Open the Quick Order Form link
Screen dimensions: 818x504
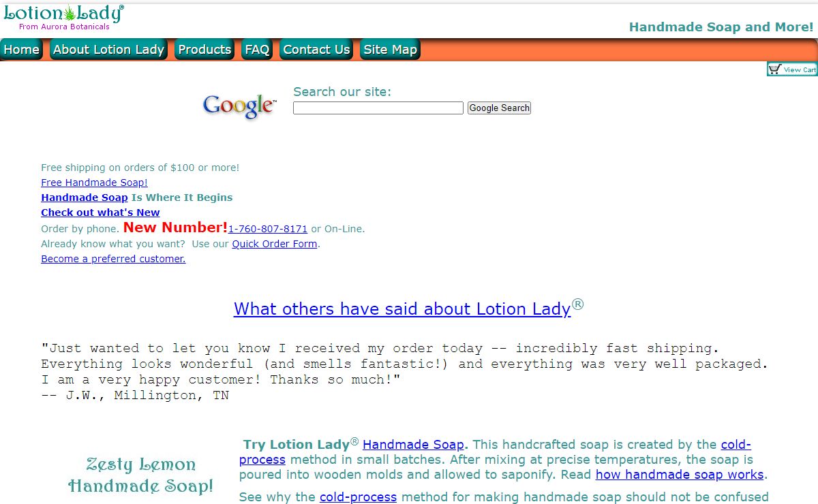275,244
